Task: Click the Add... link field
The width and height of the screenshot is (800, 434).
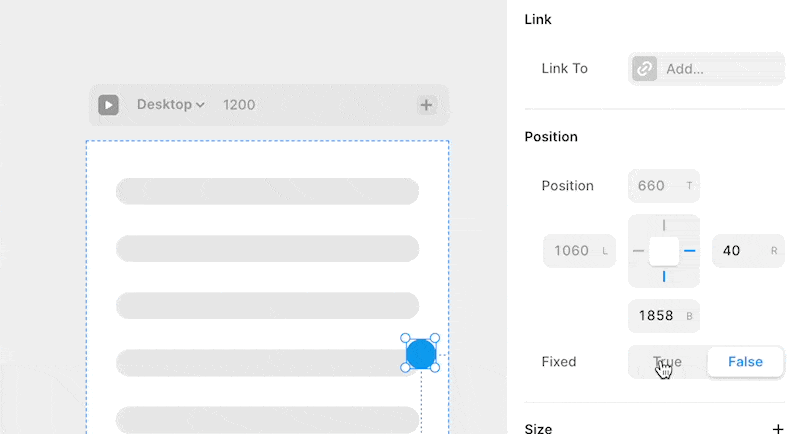Action: point(706,68)
